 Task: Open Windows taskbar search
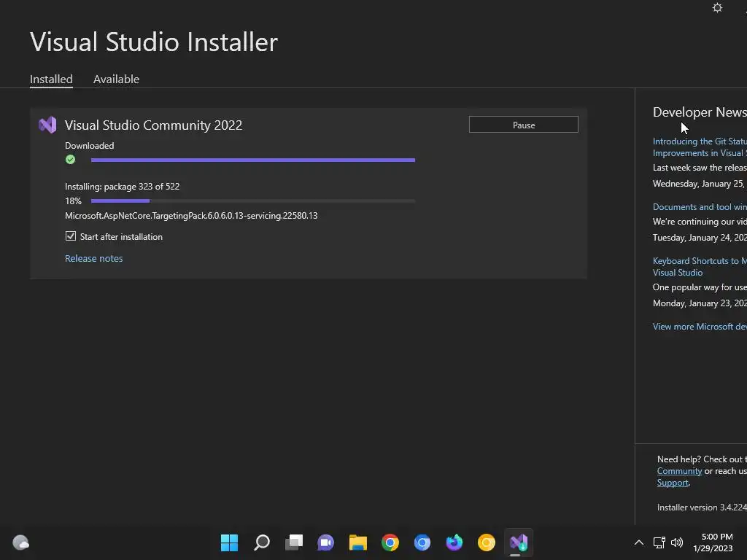pyautogui.click(x=262, y=542)
